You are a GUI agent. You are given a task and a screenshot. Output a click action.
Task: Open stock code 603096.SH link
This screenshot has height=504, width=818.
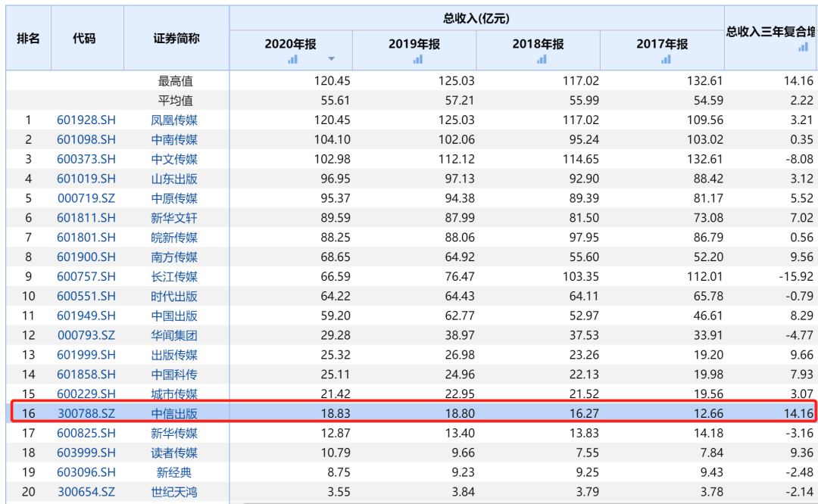[x=86, y=472]
